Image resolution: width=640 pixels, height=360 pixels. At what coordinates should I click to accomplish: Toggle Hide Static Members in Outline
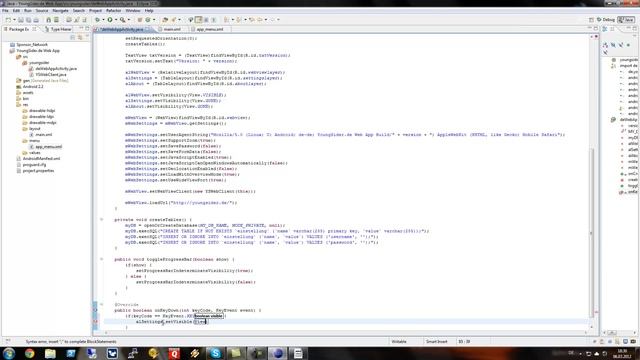point(621,45)
